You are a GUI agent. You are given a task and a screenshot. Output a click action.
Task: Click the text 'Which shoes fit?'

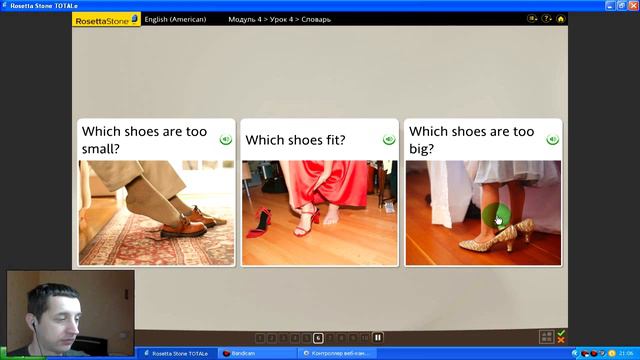coord(296,140)
